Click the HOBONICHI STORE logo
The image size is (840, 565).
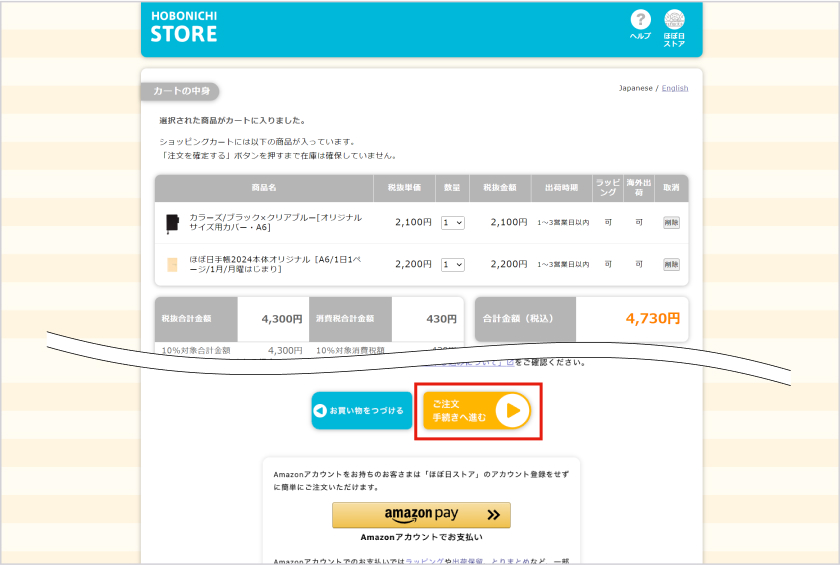(184, 28)
